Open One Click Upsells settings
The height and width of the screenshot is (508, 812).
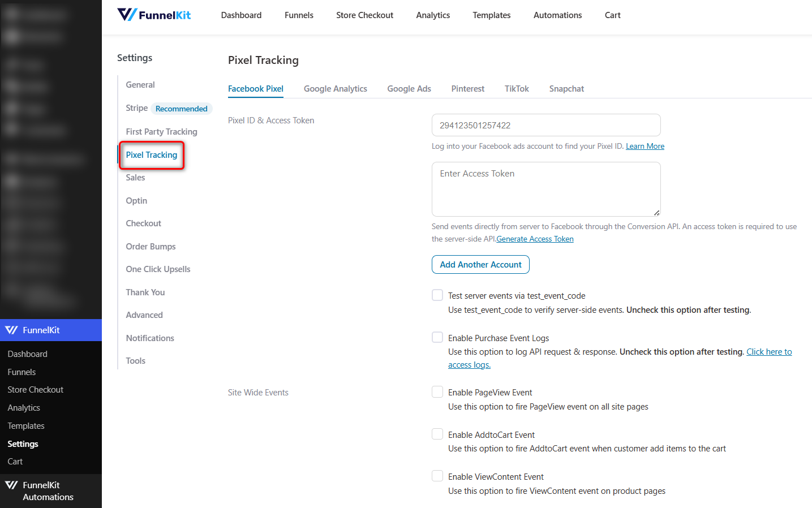[x=158, y=269]
